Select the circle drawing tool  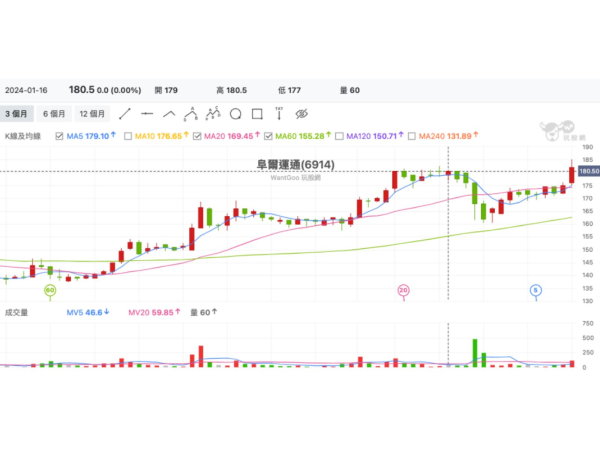(235, 114)
